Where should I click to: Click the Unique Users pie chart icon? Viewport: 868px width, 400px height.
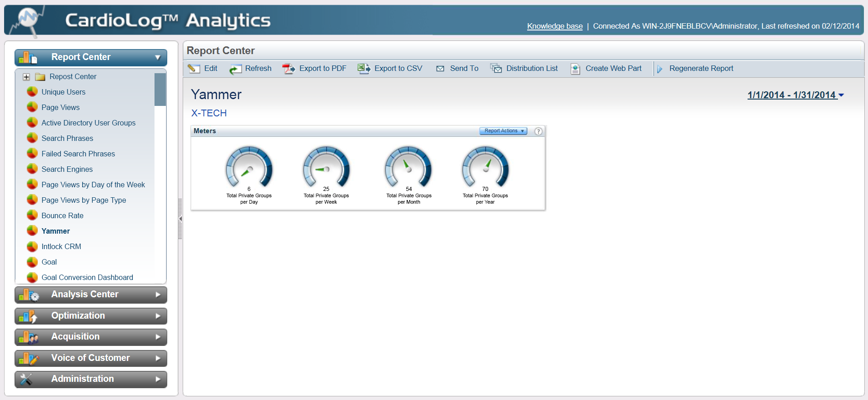pyautogui.click(x=32, y=92)
